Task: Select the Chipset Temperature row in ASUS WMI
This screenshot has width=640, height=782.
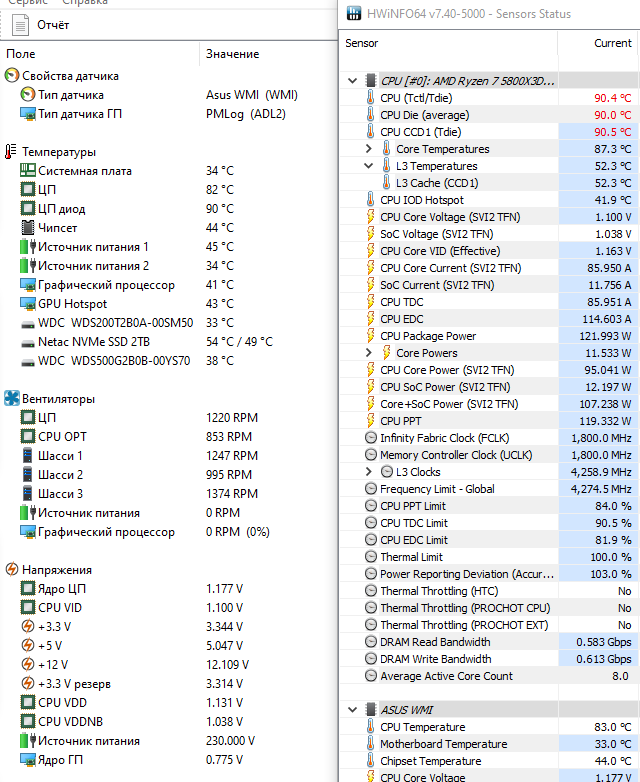Action: click(489, 761)
